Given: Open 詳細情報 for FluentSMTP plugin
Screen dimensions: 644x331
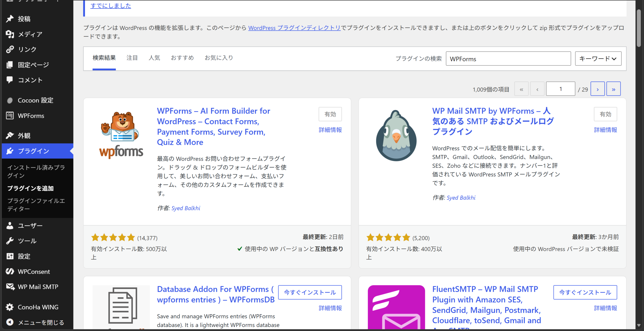Looking at the screenshot, I should [x=605, y=308].
